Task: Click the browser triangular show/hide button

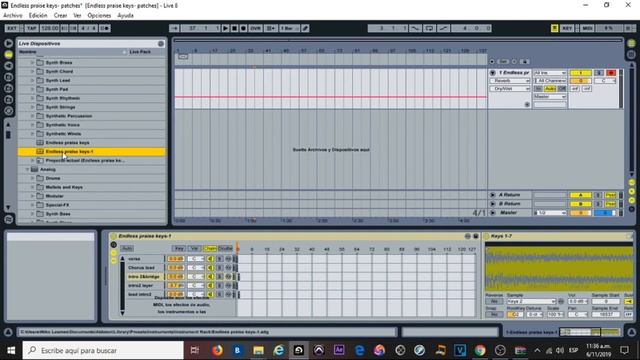Action: pyautogui.click(x=8, y=43)
